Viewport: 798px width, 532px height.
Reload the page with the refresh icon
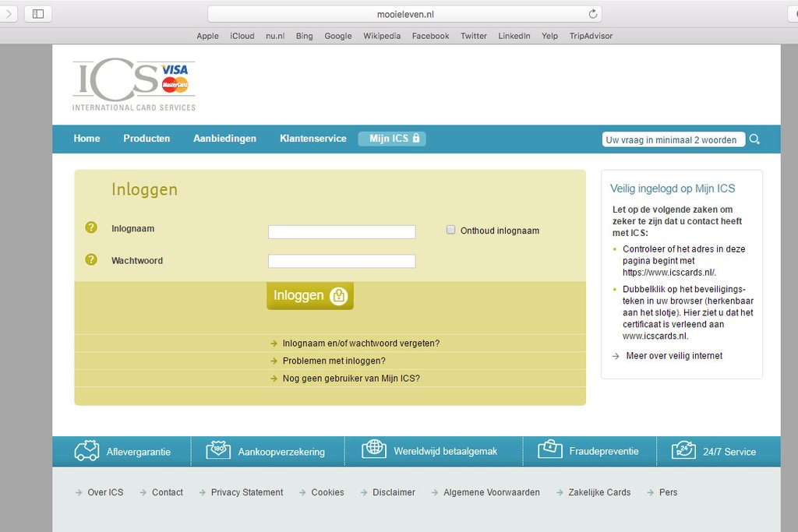pos(593,14)
